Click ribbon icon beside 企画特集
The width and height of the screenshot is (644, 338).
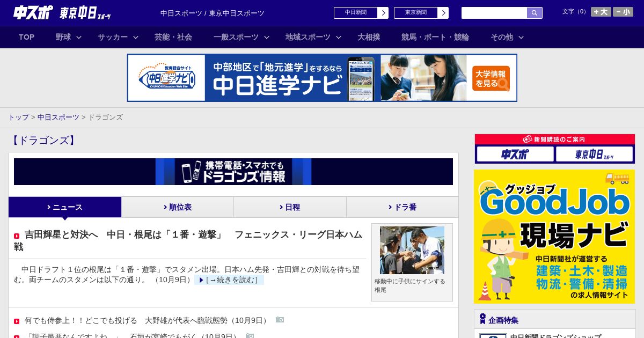[482, 319]
